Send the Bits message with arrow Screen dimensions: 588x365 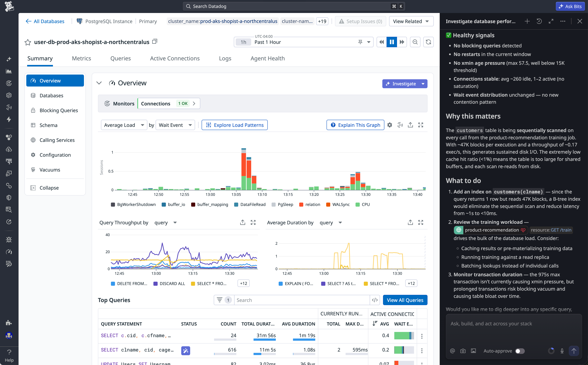pyautogui.click(x=574, y=351)
